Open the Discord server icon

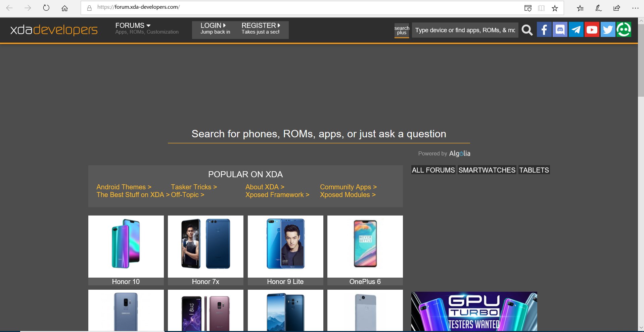click(x=560, y=30)
